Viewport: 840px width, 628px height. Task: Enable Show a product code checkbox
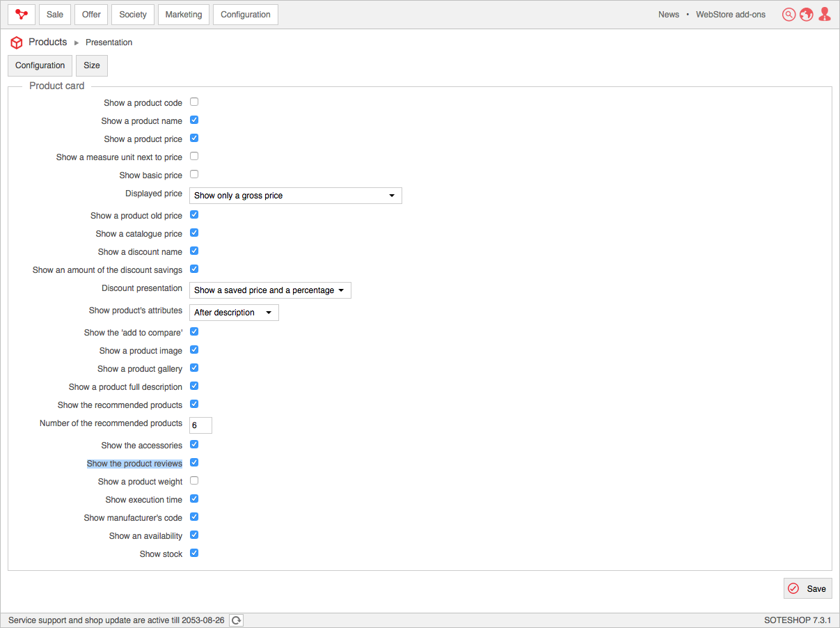(194, 102)
